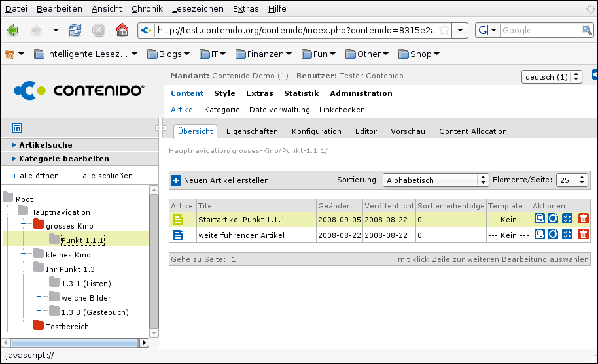This screenshot has height=364, width=598.
Task: Click blue layout icon atop left panel
Action: tap(18, 128)
